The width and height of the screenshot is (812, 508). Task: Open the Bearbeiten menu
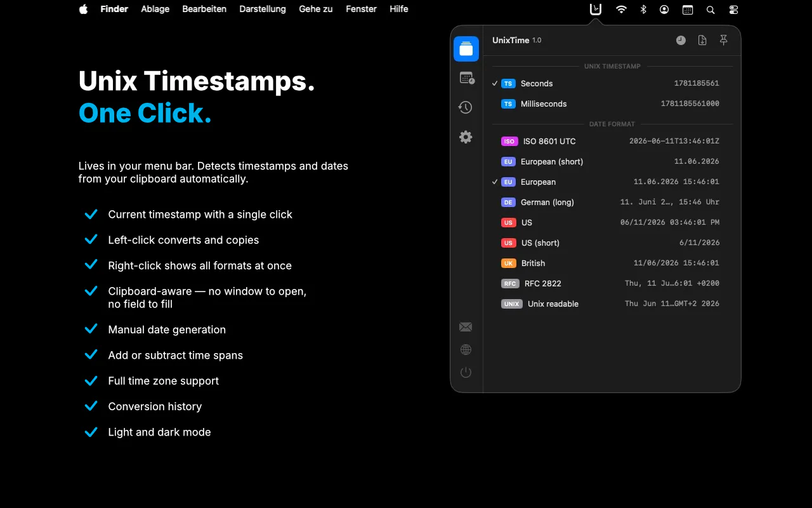click(x=204, y=9)
